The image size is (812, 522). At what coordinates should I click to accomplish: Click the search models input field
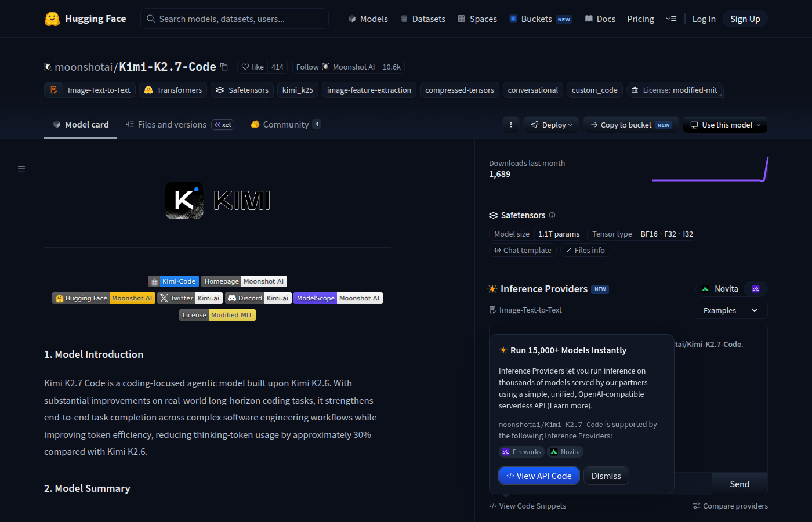point(234,19)
